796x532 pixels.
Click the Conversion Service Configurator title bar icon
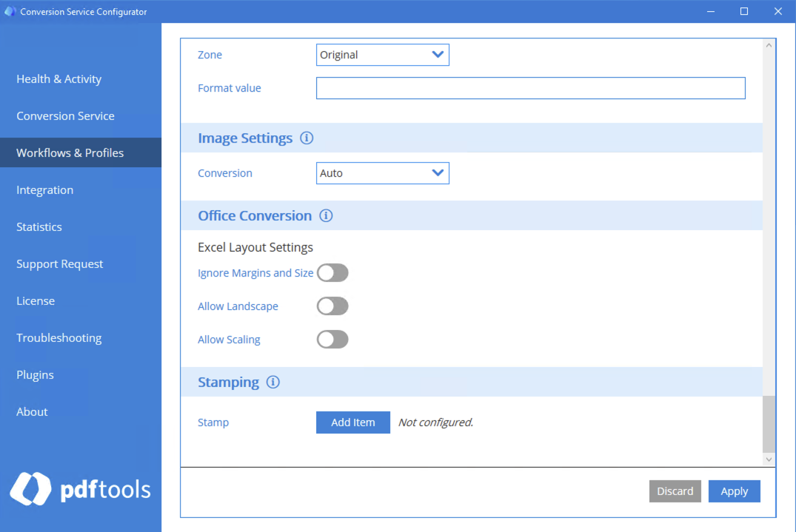[x=10, y=11]
